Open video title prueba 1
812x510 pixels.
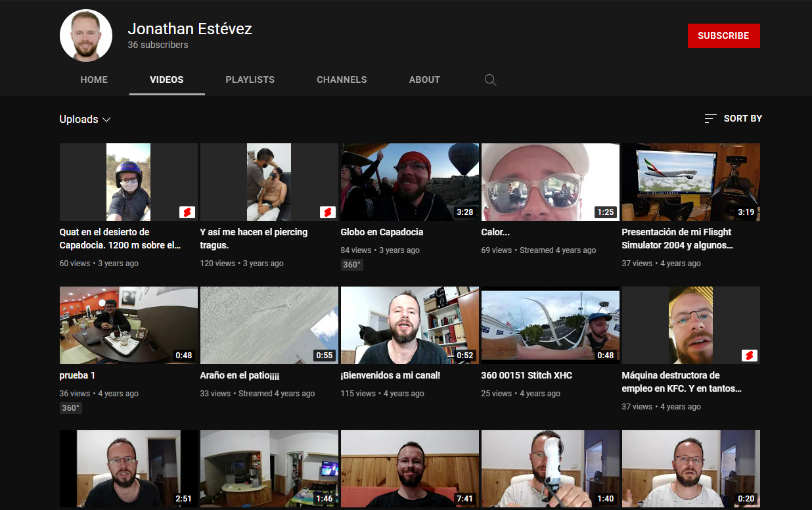[x=78, y=375]
